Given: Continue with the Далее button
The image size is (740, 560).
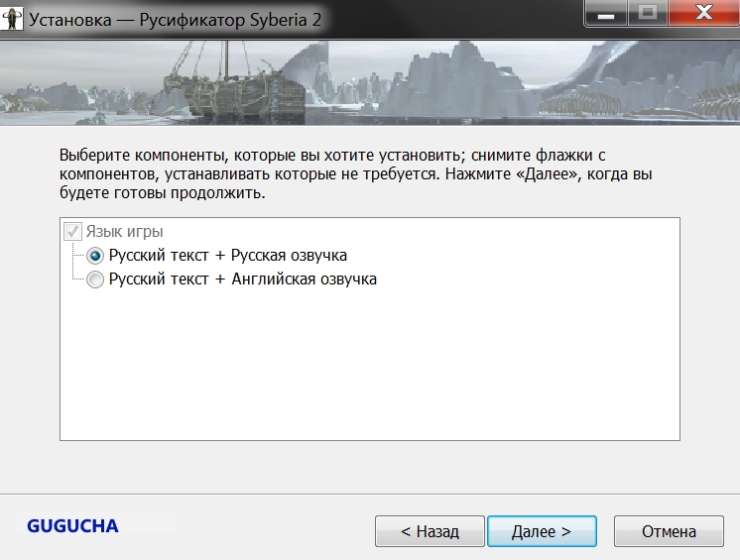Looking at the screenshot, I should coord(542,531).
